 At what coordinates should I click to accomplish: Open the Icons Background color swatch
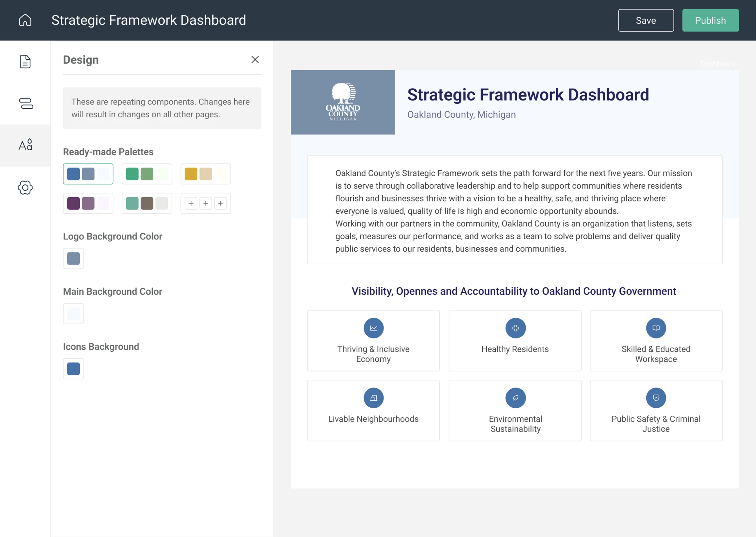[x=73, y=368]
